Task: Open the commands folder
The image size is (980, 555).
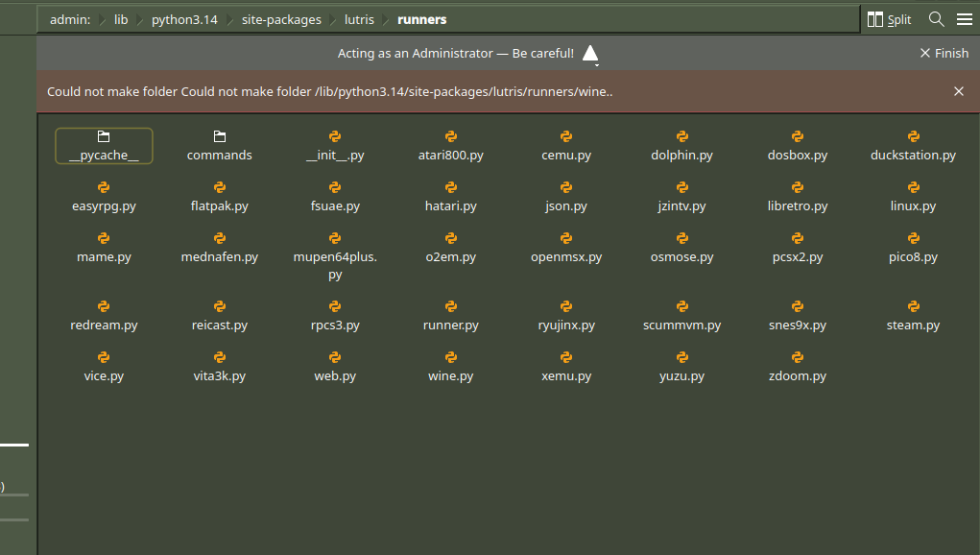Action: 220,146
